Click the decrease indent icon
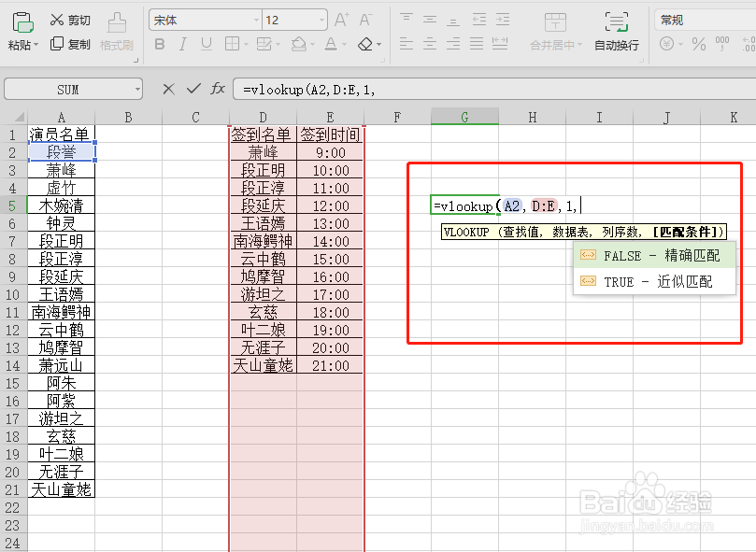Image resolution: width=756 pixels, height=552 pixels. tap(478, 20)
